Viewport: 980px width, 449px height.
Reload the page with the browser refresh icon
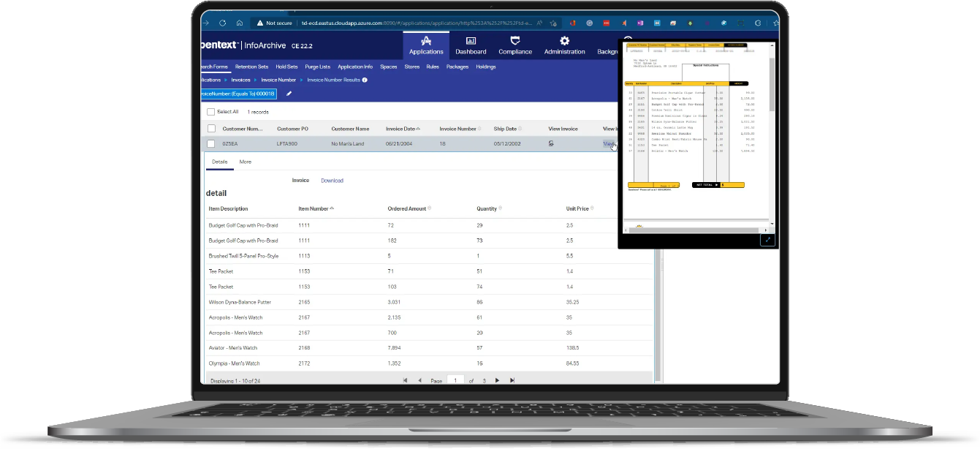(x=222, y=23)
